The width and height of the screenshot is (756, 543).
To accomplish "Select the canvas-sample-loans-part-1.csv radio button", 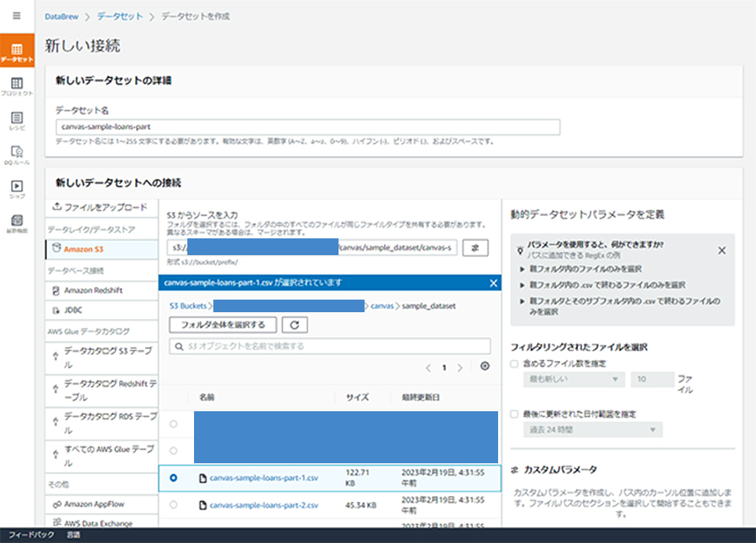I will point(174,478).
